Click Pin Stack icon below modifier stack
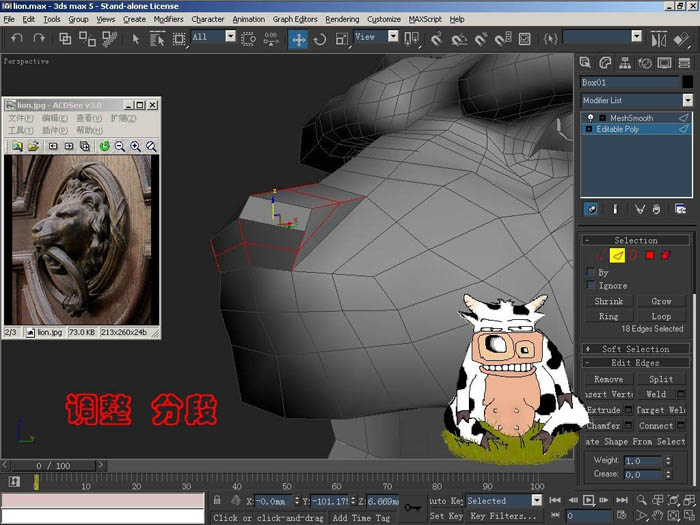This screenshot has height=525, width=700. point(591,209)
